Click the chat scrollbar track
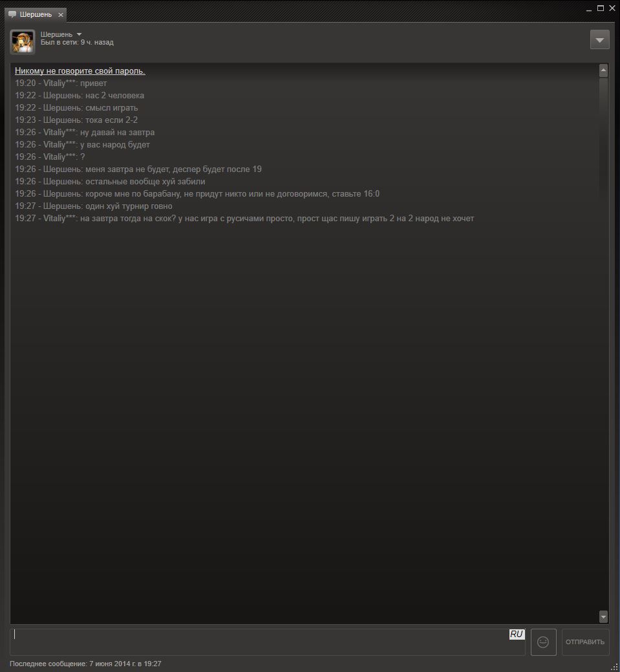This screenshot has height=672, width=620. [x=603, y=343]
